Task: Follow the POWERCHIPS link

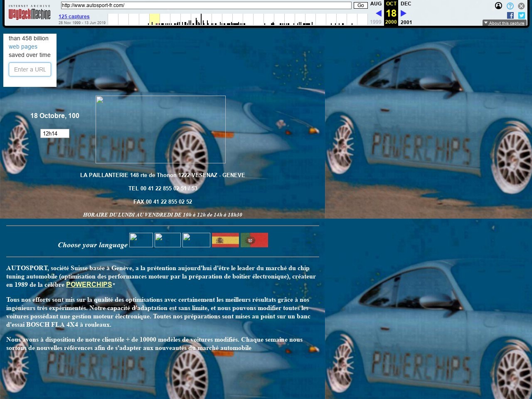Action: click(x=89, y=284)
